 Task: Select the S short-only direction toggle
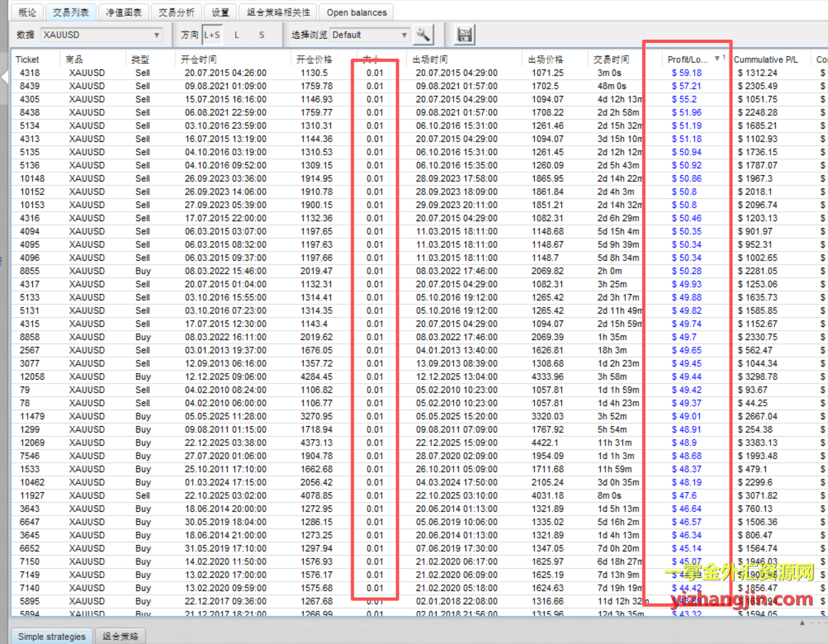point(261,35)
